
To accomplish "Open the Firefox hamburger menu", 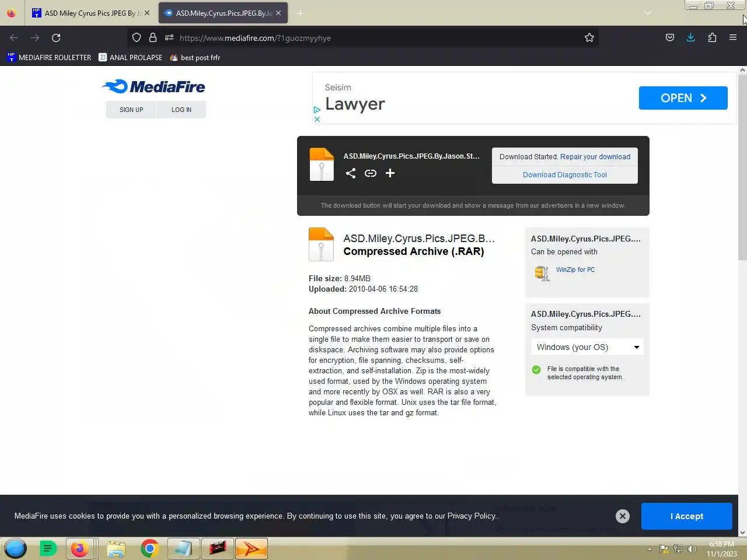I will (x=733, y=38).
